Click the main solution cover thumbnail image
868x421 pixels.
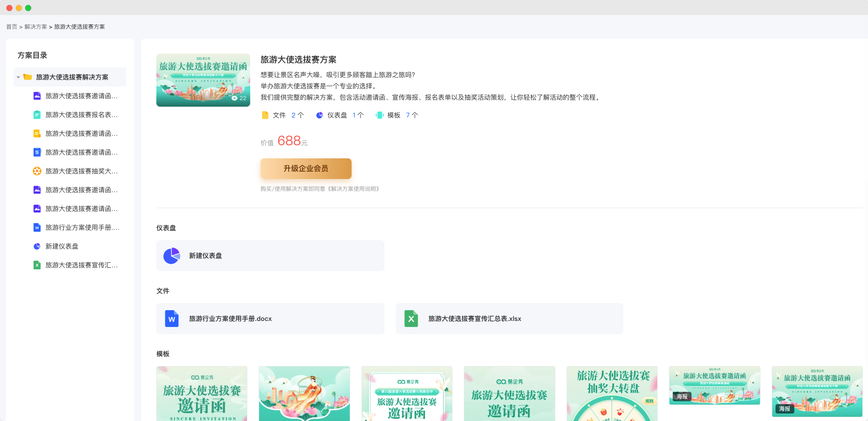(203, 80)
